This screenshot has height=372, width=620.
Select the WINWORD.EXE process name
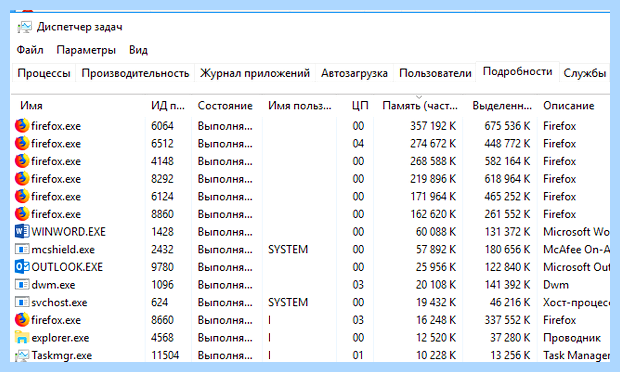[x=68, y=232]
